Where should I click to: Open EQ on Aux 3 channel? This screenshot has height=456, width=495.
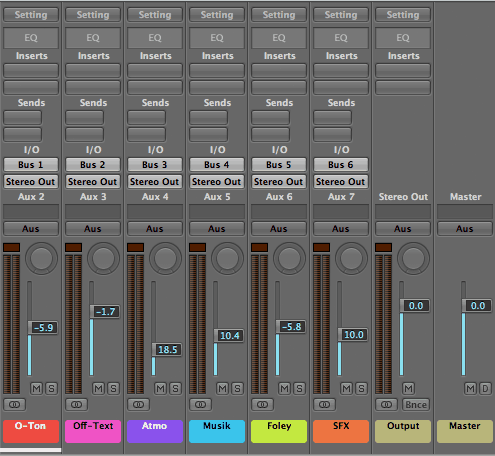pos(93,38)
